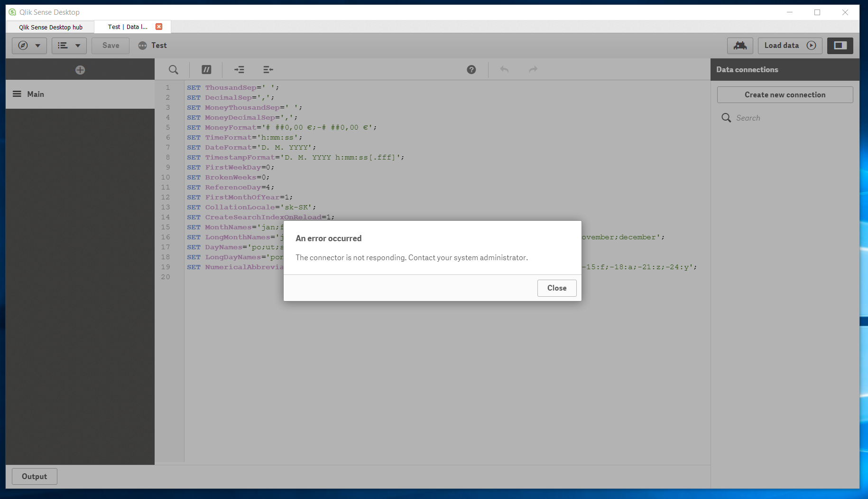Click line 1 SET ThousandSep text
Viewport: 868px width, 499px height.
click(x=233, y=87)
